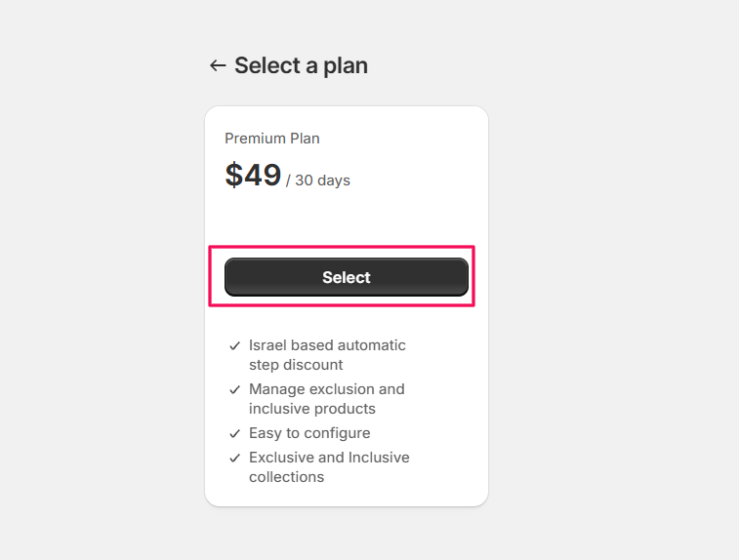The width and height of the screenshot is (739, 560).
Task: Click the checkmark beside Manage exclusion feature
Action: [x=234, y=389]
